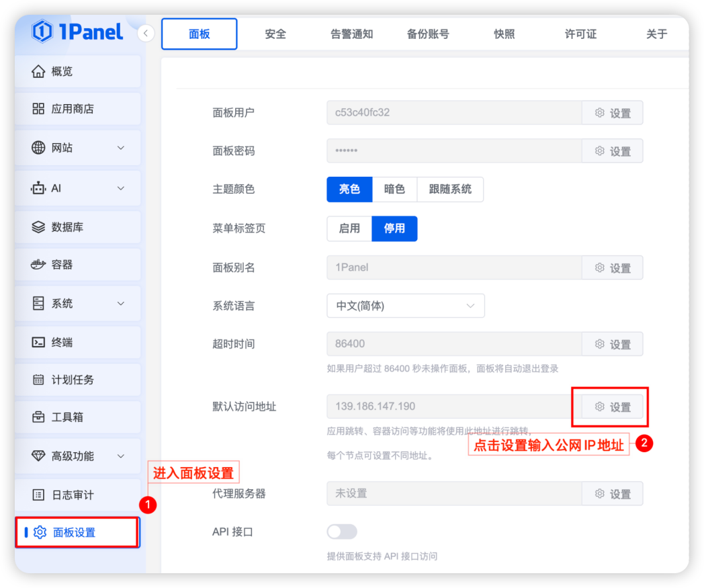Screen dimensions: 704x588
Task: Click the 工具箱 toolbox icon
Action: pyautogui.click(x=38, y=417)
